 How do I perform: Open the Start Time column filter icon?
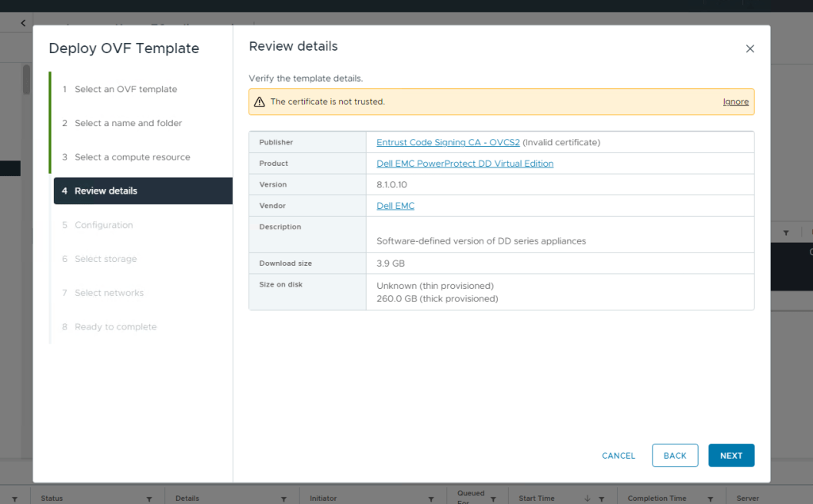coord(603,498)
